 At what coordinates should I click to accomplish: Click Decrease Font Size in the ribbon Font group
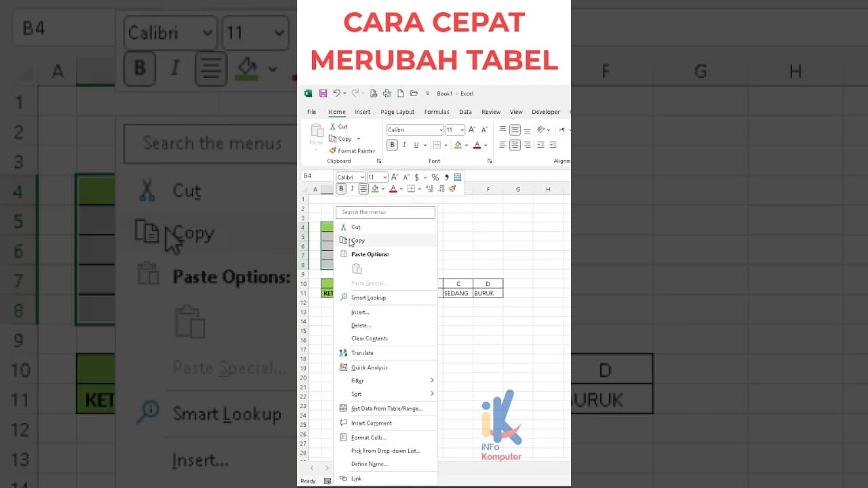coord(484,129)
